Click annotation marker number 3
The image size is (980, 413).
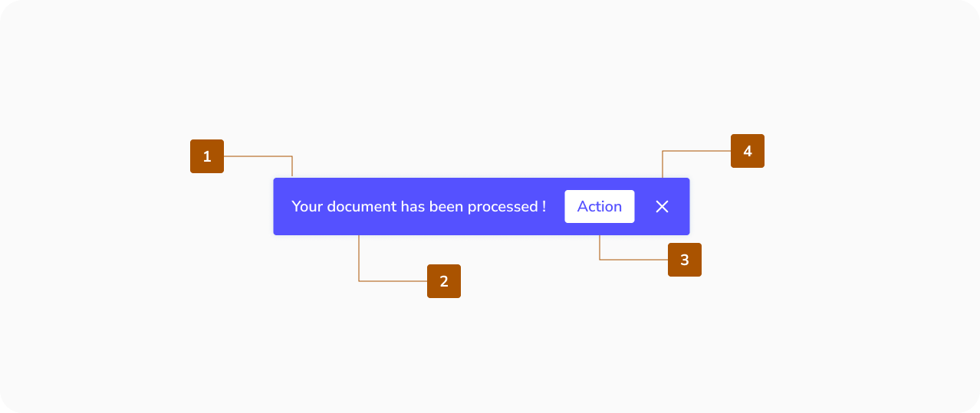coord(685,260)
